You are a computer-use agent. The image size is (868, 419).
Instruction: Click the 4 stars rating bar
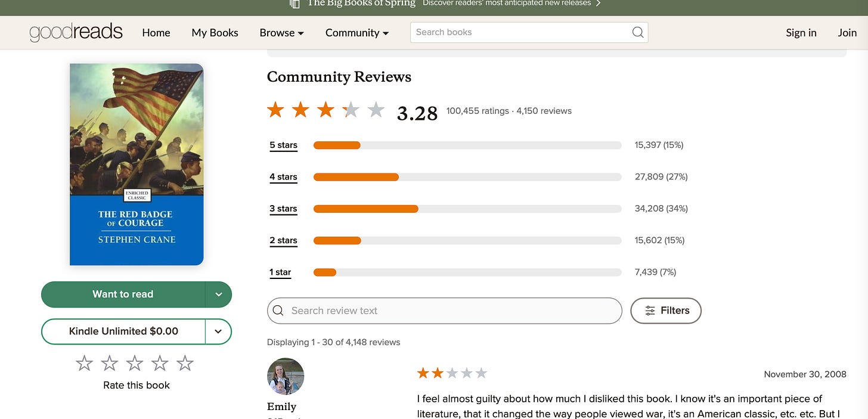[467, 177]
